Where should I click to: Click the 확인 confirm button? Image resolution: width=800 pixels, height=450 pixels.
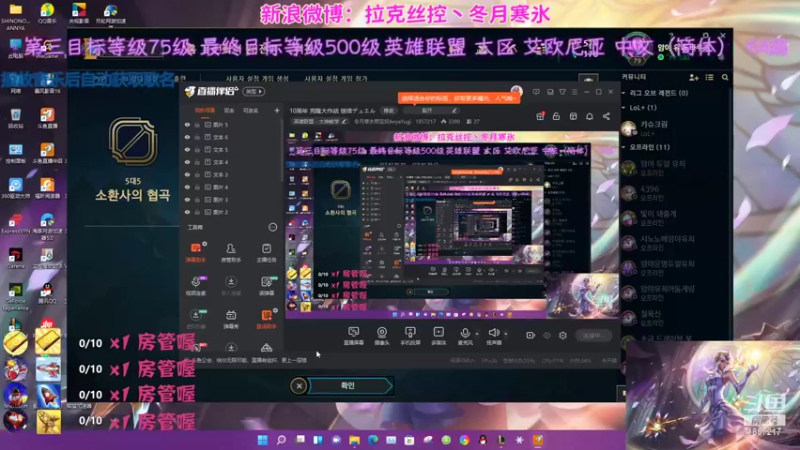pyautogui.click(x=350, y=386)
